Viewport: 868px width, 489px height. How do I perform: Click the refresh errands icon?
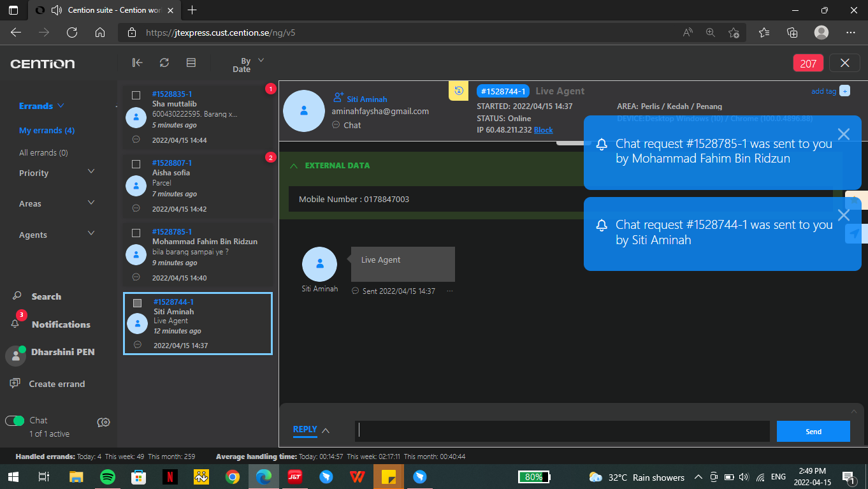(x=164, y=62)
